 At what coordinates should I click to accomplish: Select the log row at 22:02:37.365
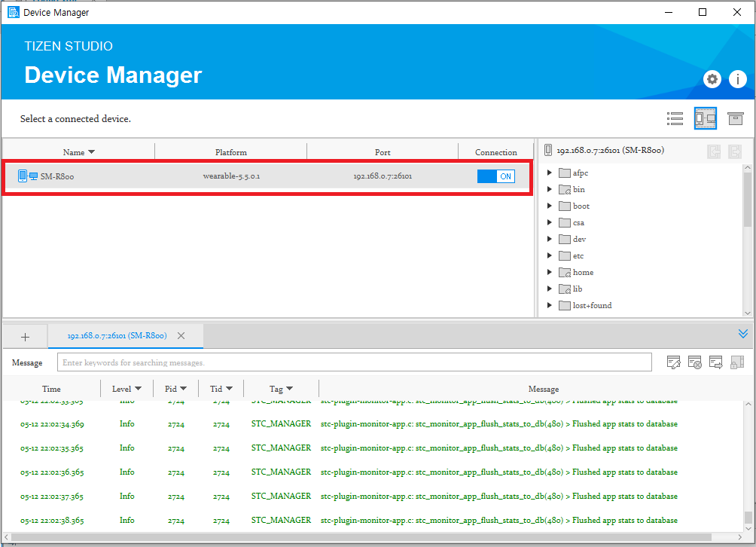(373, 497)
